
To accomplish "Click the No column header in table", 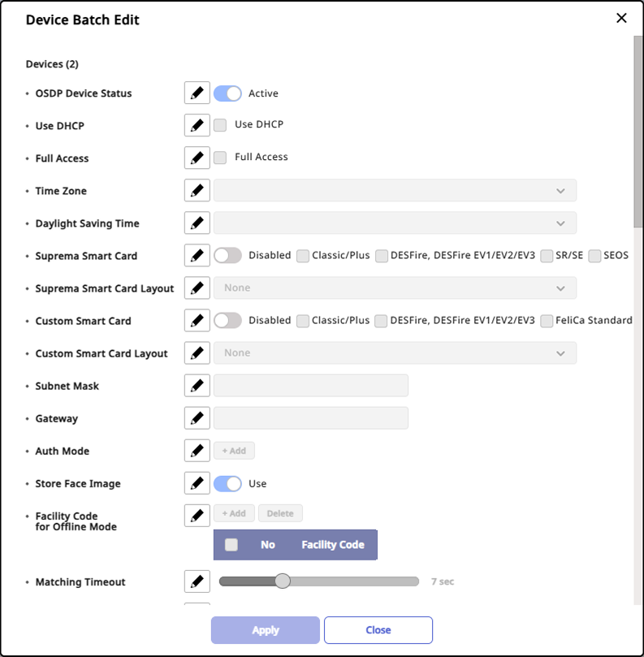I will click(268, 545).
